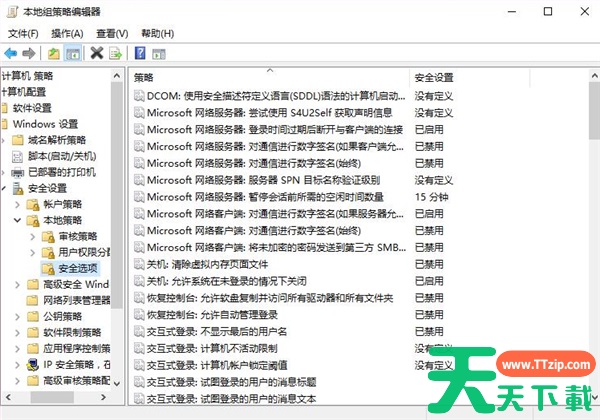The height and width of the screenshot is (420, 600).
Task: Open the 操作(A) menu
Action: 67,33
